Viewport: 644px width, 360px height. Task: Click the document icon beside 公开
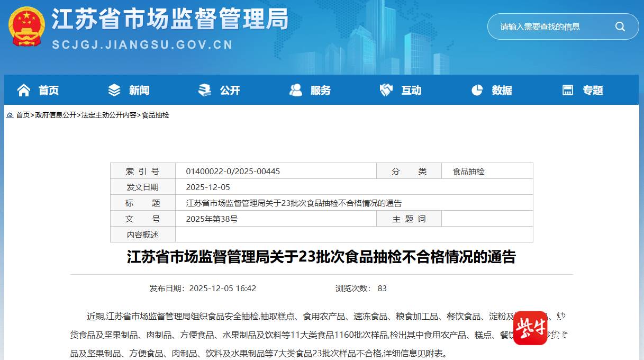point(205,91)
